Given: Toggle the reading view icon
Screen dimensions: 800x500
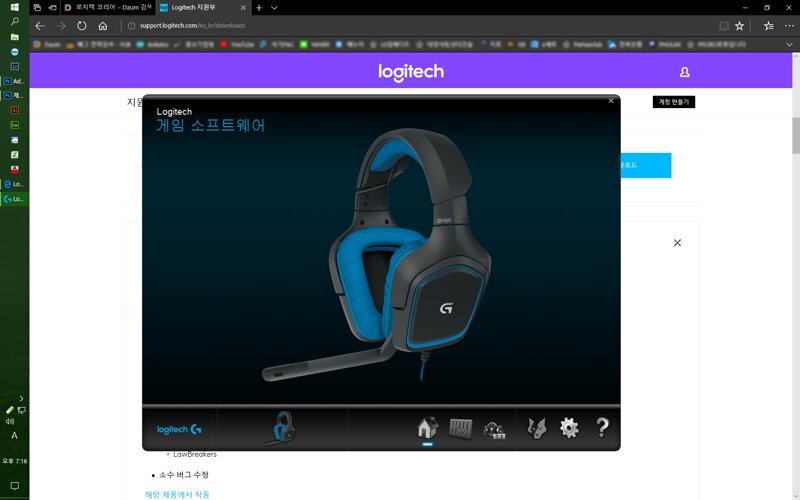Looking at the screenshot, I should pyautogui.click(x=723, y=26).
